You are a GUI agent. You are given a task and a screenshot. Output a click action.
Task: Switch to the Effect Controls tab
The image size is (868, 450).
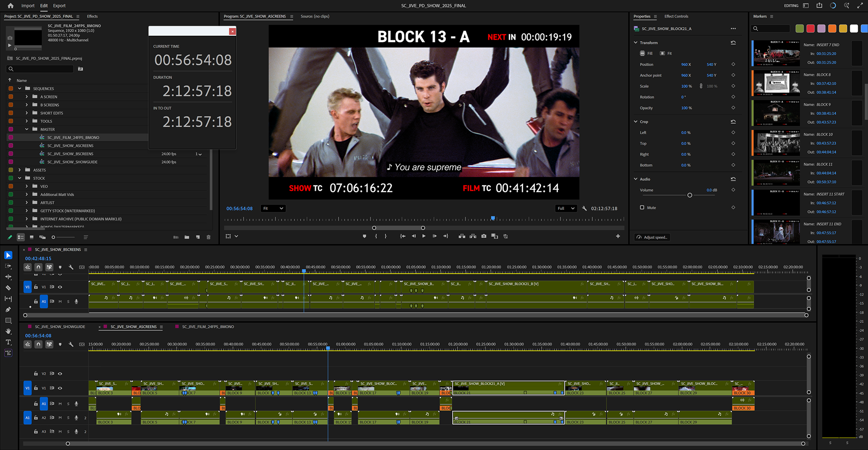click(676, 16)
